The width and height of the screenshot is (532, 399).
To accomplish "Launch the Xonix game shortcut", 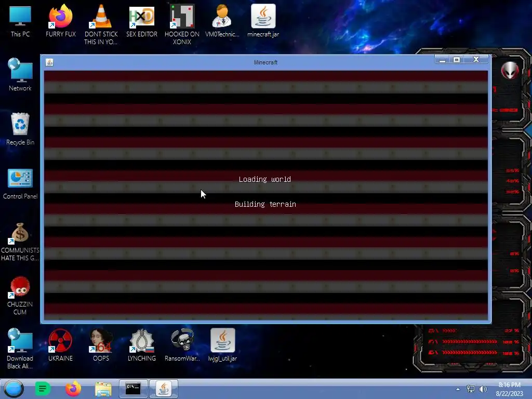I will (182, 24).
